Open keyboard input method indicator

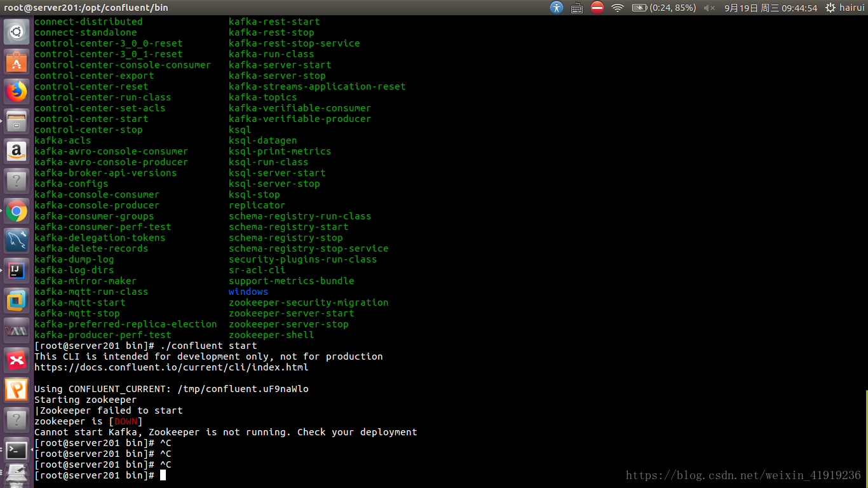coord(577,8)
